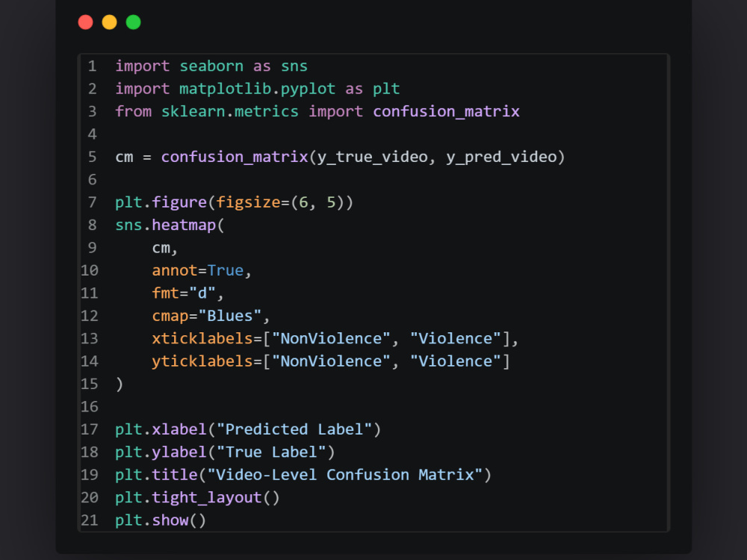Click 'sns.heatmap(' on line 8
747x560 pixels.
tap(170, 225)
